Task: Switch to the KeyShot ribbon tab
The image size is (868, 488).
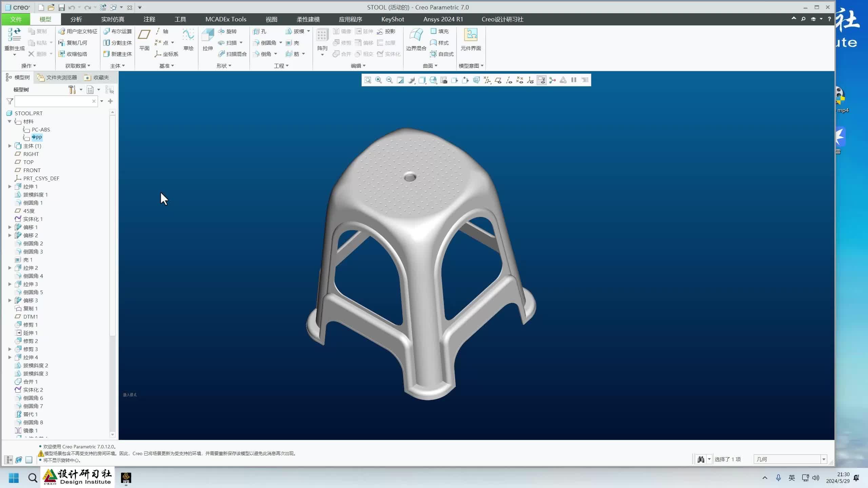Action: pos(392,19)
